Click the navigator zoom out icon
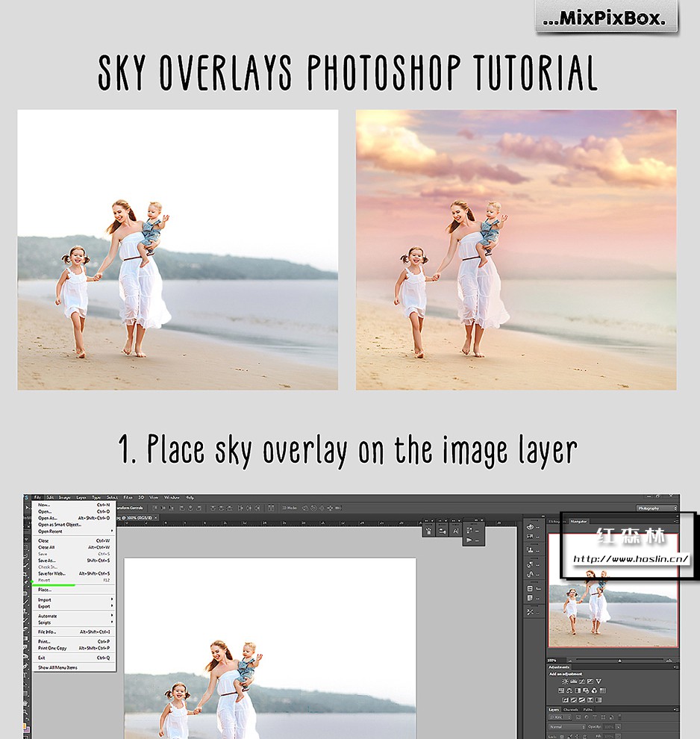This screenshot has height=739, width=700. click(569, 661)
